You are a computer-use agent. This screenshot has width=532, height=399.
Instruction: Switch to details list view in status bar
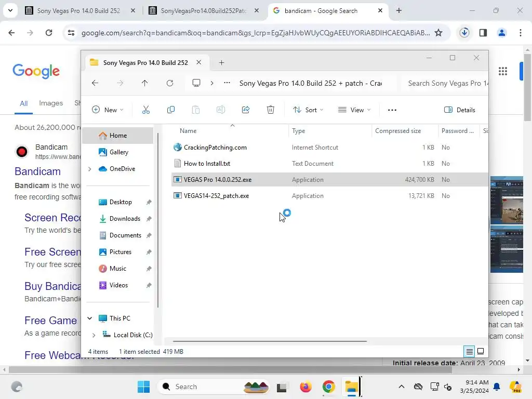(x=469, y=352)
